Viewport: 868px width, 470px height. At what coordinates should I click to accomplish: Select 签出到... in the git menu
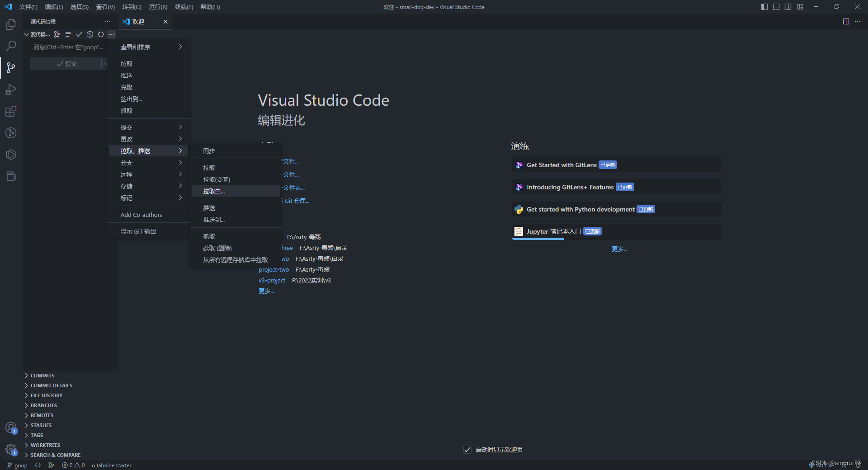[x=148, y=99]
